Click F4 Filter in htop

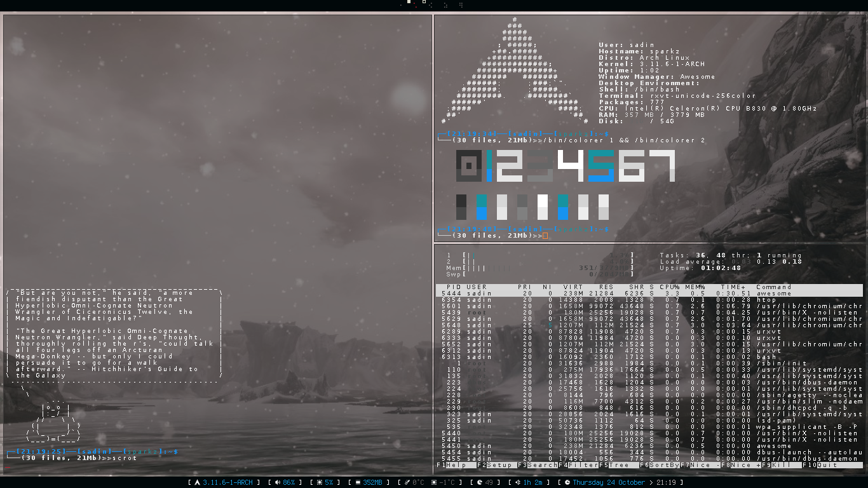point(578,465)
